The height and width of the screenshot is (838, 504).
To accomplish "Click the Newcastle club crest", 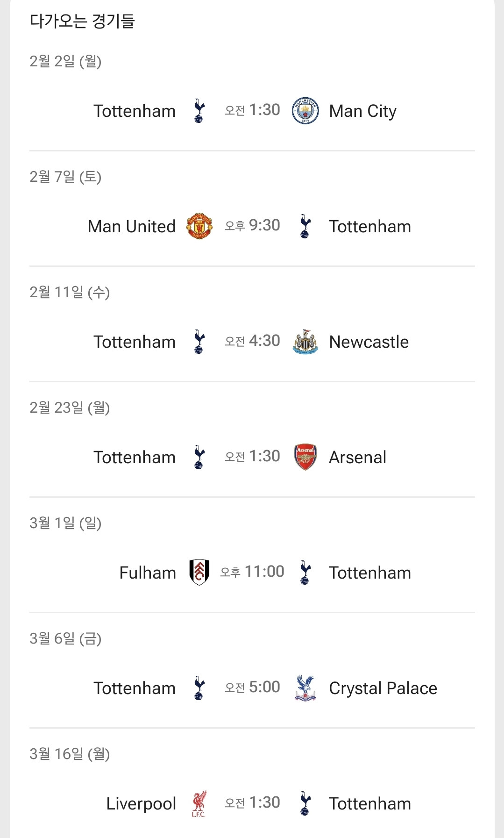I will coord(305,342).
